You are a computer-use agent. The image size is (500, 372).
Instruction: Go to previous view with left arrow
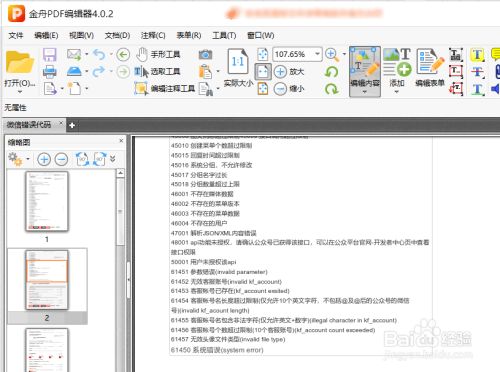point(123,54)
